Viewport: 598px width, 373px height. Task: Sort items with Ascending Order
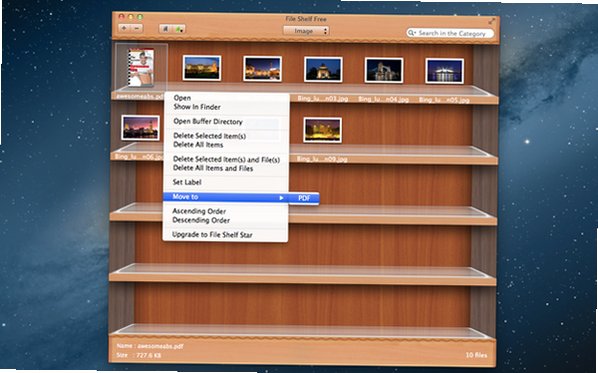(199, 211)
